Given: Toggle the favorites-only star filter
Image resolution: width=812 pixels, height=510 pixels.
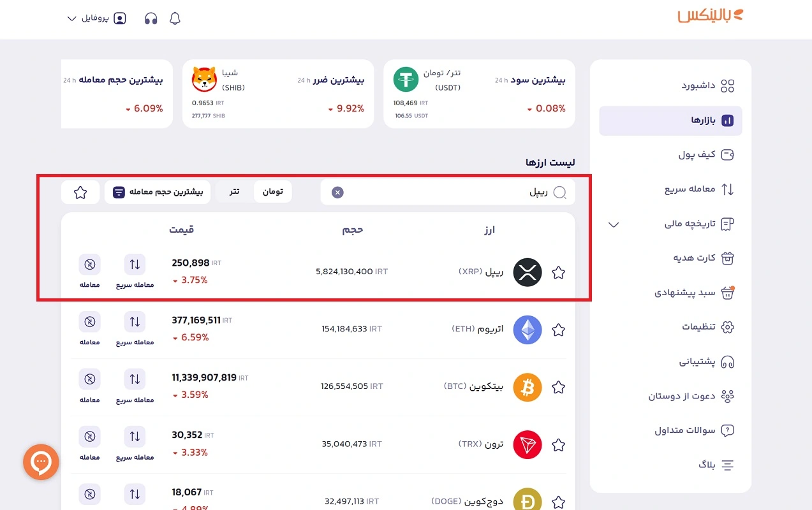Looking at the screenshot, I should pos(80,191).
